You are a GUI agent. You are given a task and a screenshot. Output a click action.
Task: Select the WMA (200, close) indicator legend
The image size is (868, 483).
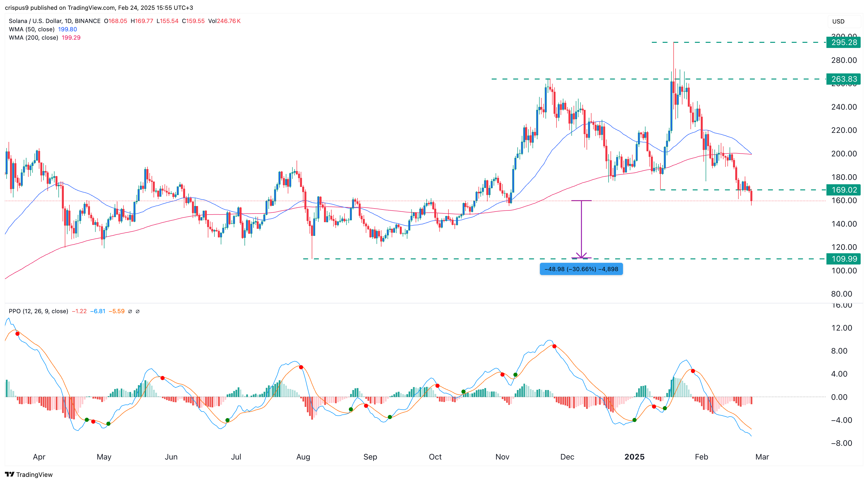33,38
